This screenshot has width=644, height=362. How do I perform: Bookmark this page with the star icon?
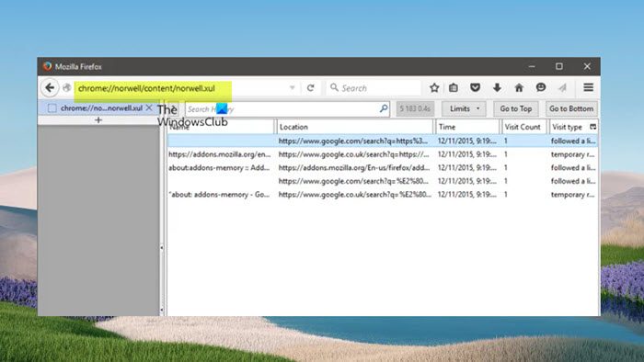pos(434,87)
